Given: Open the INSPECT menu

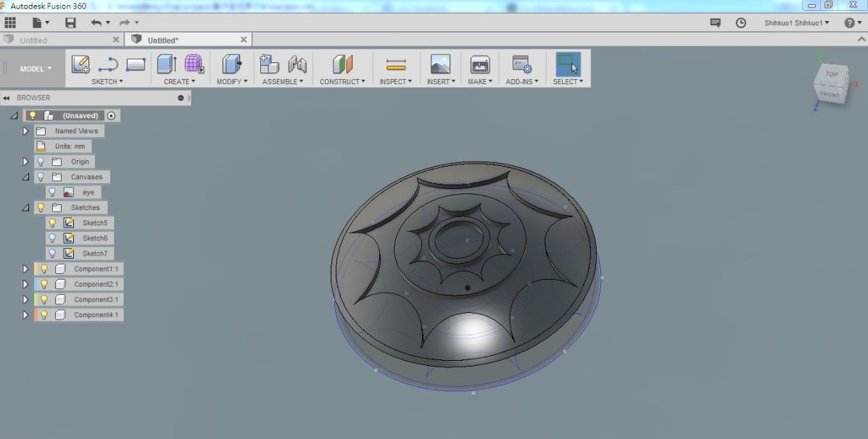Looking at the screenshot, I should (x=396, y=81).
